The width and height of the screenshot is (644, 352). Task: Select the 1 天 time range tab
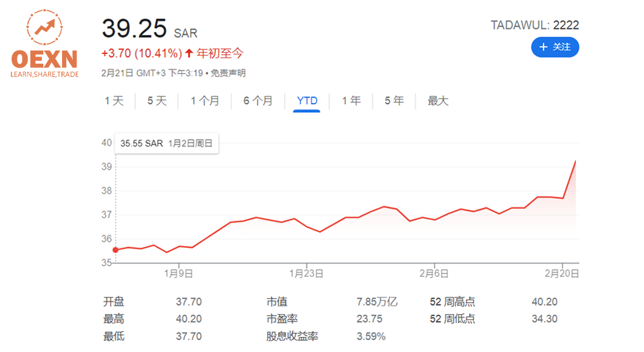pyautogui.click(x=114, y=100)
